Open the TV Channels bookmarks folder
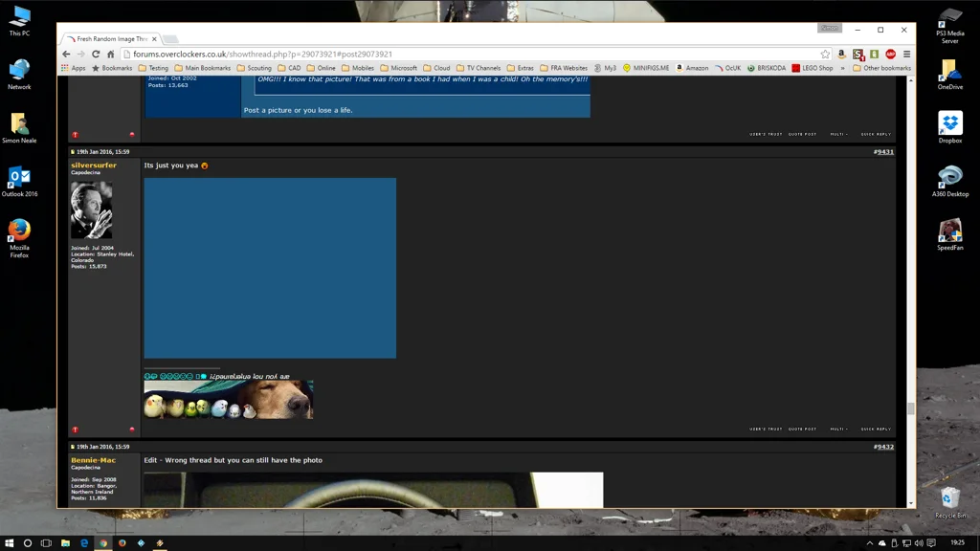Viewport: 980px width, 551px height. point(479,68)
